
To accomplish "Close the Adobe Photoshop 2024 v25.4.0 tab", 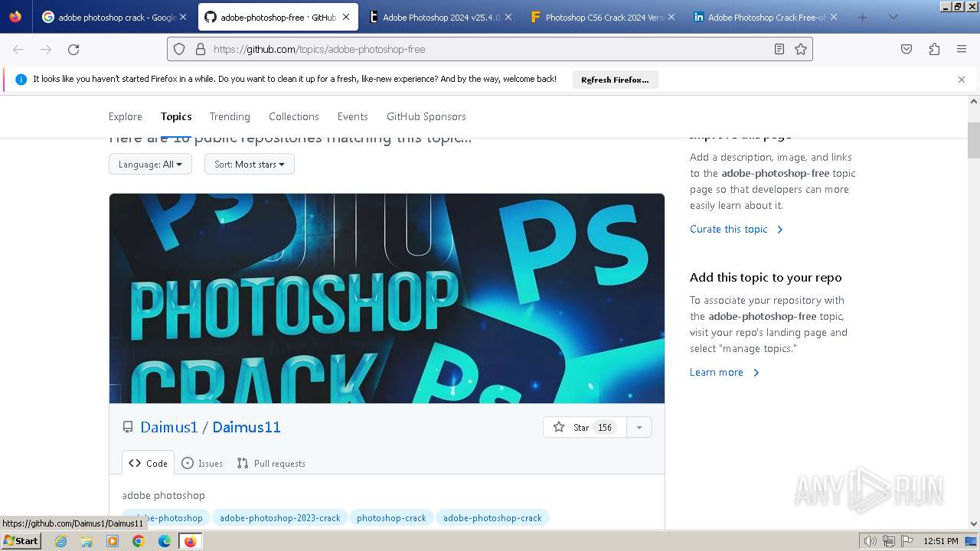I will tap(508, 17).
